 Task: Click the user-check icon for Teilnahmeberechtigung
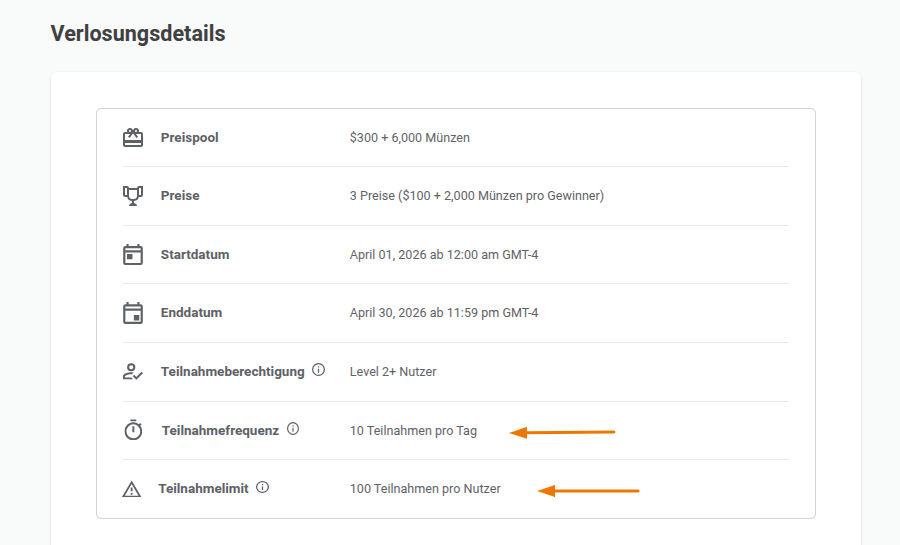tap(133, 372)
